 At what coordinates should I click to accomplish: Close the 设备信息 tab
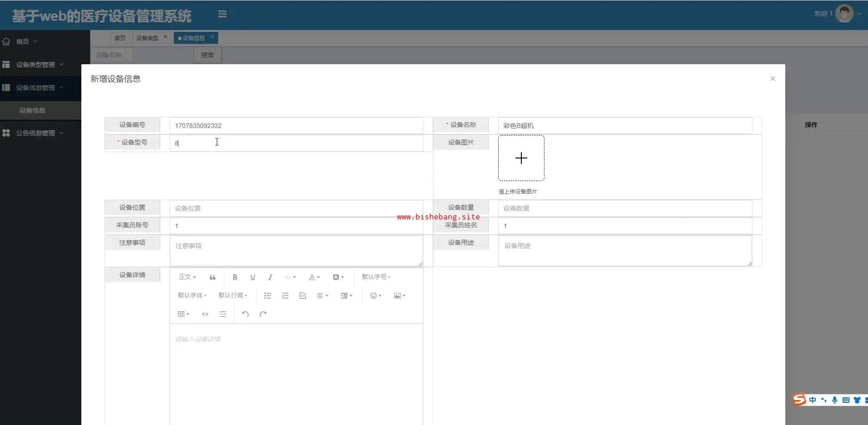pyautogui.click(x=212, y=36)
